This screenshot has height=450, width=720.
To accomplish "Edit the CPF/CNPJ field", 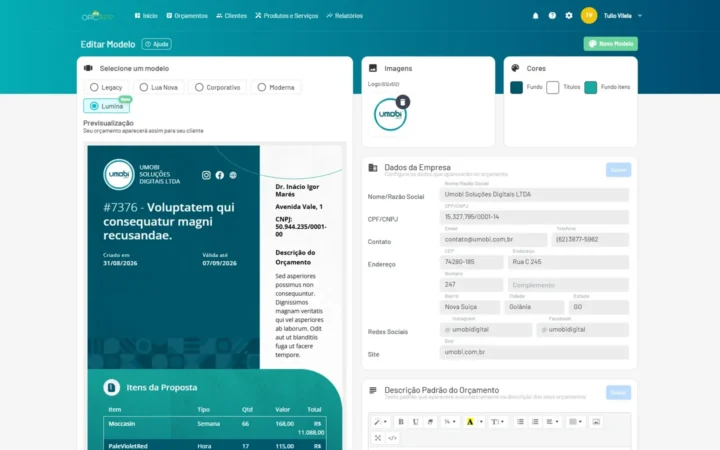I will [x=534, y=217].
